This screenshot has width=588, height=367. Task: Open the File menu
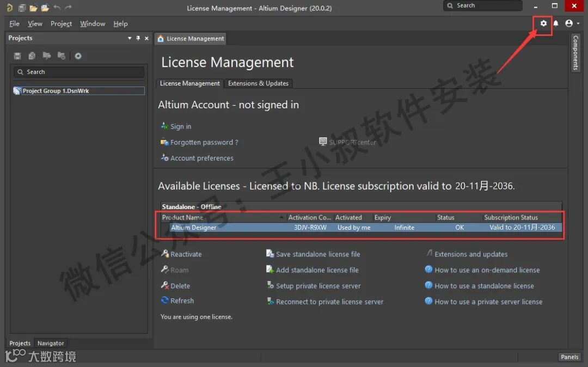(14, 23)
